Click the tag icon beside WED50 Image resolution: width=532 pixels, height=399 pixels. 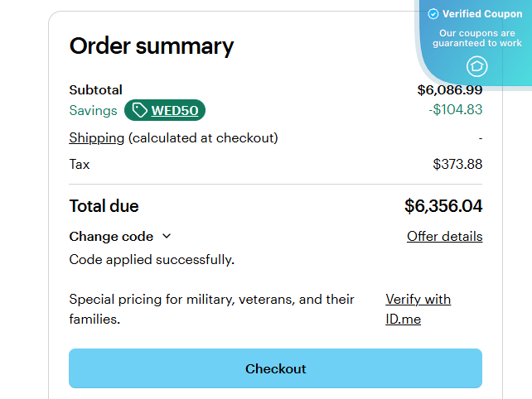[139, 110]
